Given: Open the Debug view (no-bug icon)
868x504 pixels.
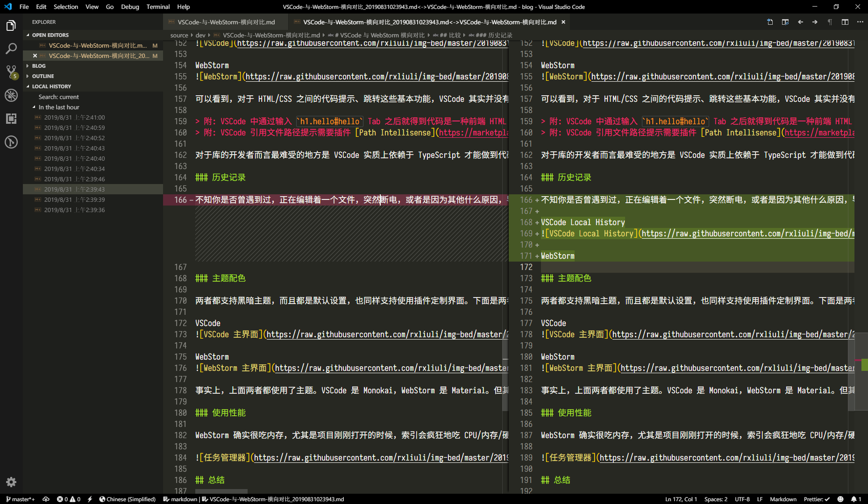Looking at the screenshot, I should tap(11, 95).
